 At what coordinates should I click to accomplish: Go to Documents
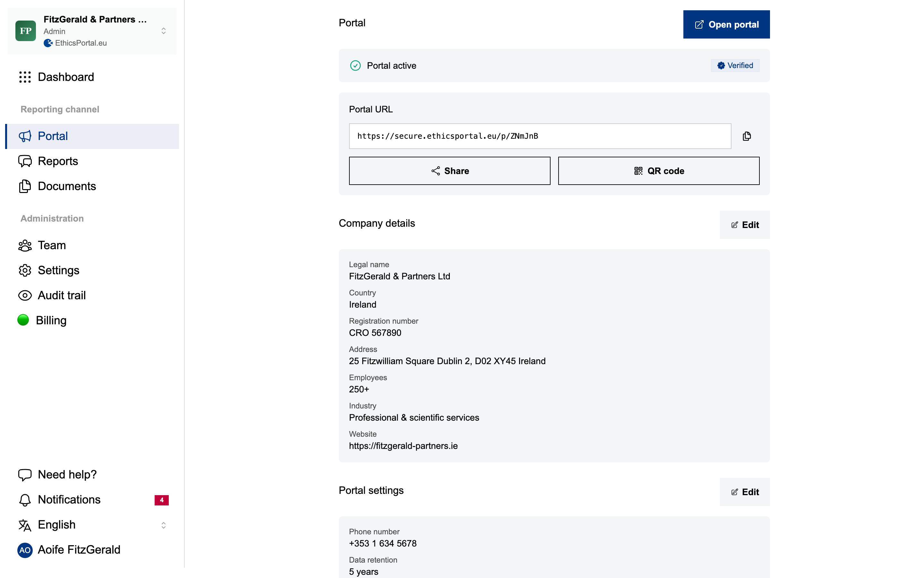92,186
